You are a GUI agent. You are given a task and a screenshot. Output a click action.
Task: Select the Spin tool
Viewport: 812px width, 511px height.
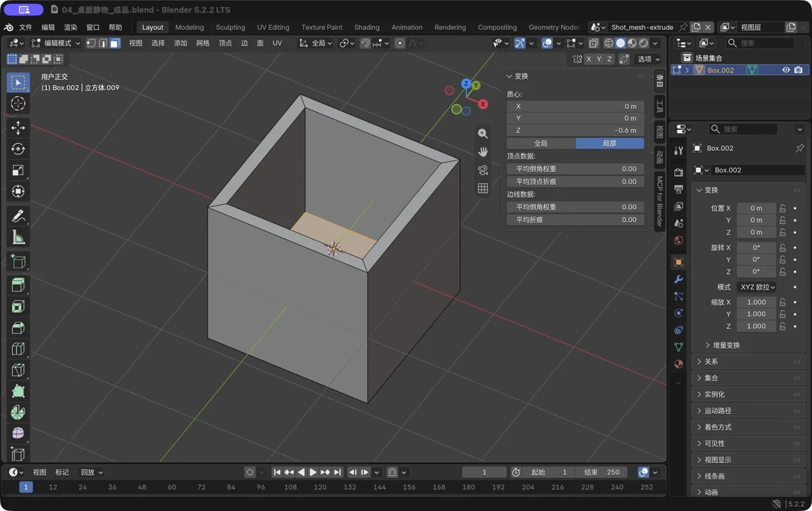tap(18, 412)
